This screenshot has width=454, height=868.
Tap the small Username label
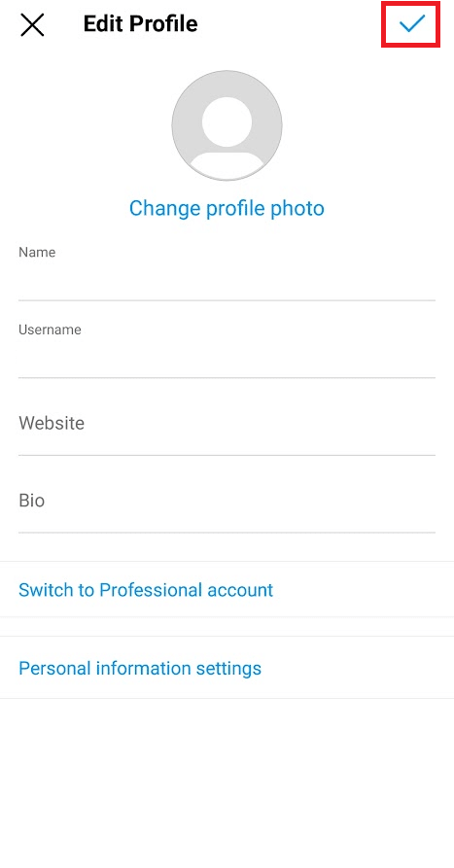coord(50,330)
